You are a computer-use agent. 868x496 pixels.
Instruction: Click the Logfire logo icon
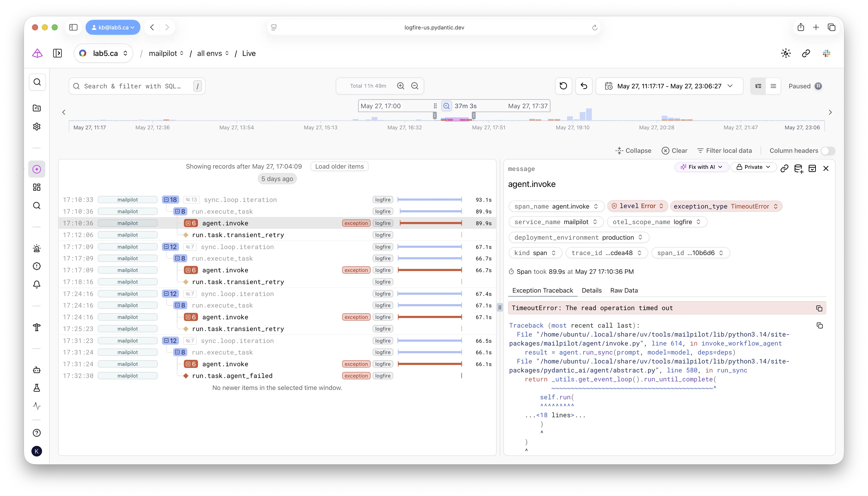37,53
